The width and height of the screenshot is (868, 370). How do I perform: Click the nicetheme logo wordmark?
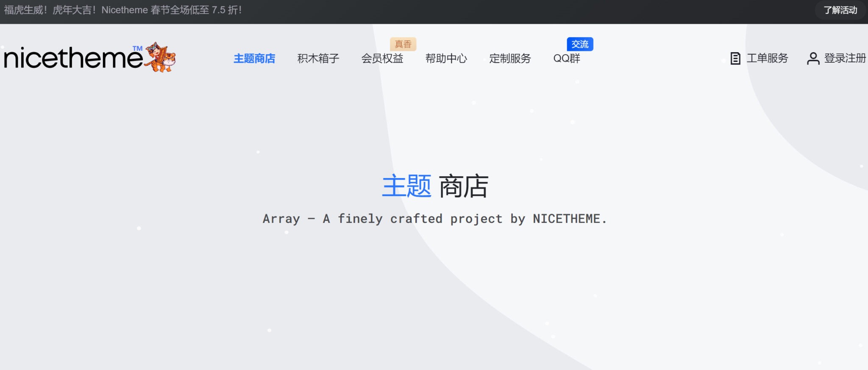click(x=73, y=58)
